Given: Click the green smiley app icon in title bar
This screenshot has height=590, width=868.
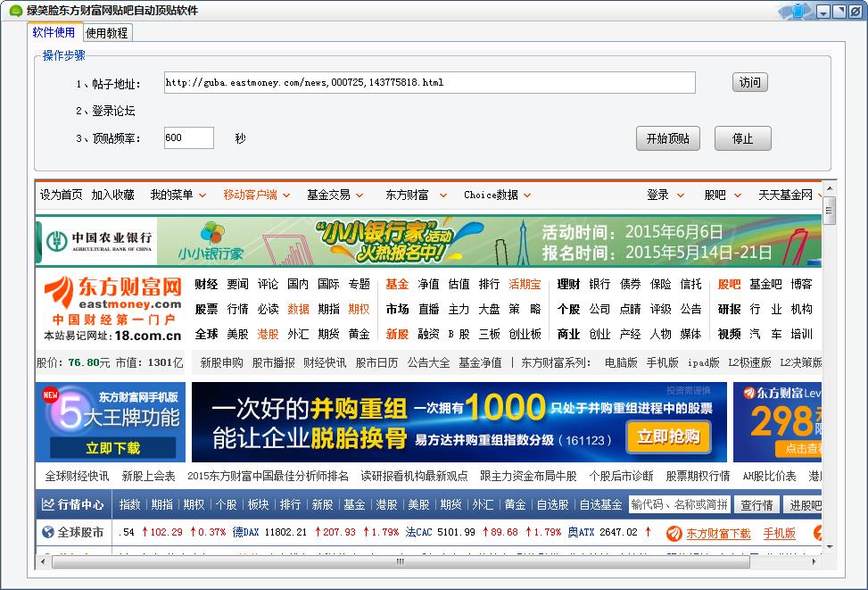Looking at the screenshot, I should pyautogui.click(x=15, y=11).
